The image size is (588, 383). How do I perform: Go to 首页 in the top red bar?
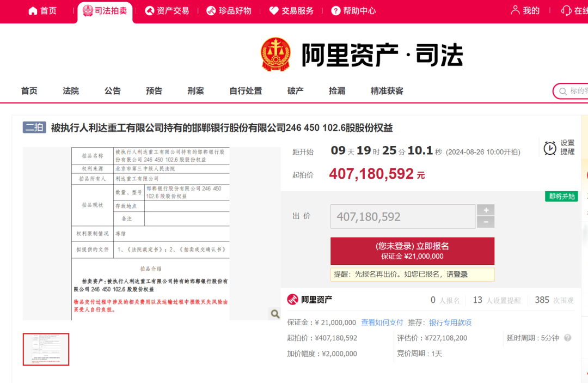click(42, 11)
